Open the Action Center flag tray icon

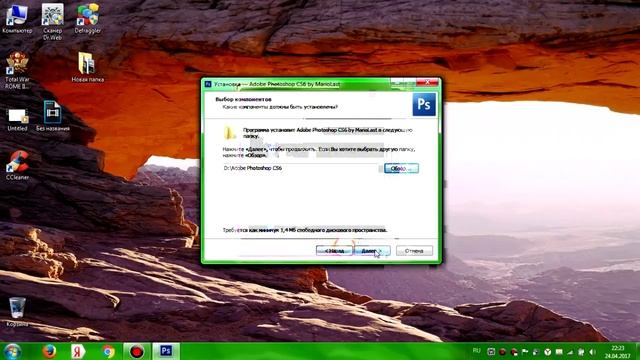pyautogui.click(x=525, y=352)
